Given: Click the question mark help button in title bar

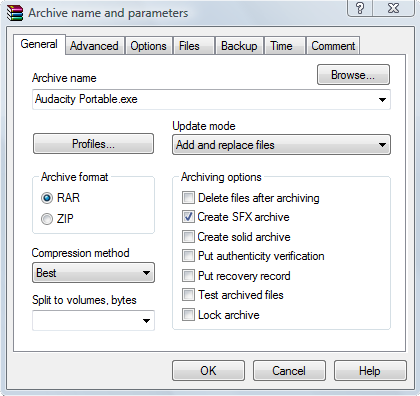Looking at the screenshot, I should [360, 8].
